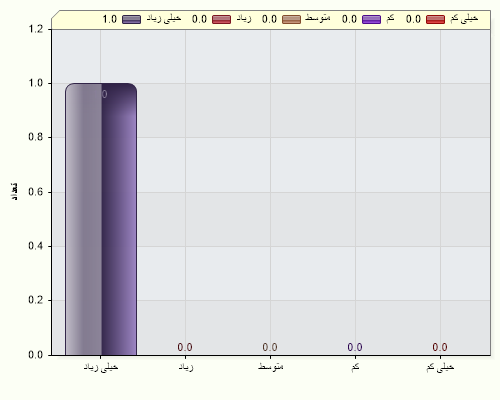Click the خیلی کم legend text label

point(464,18)
